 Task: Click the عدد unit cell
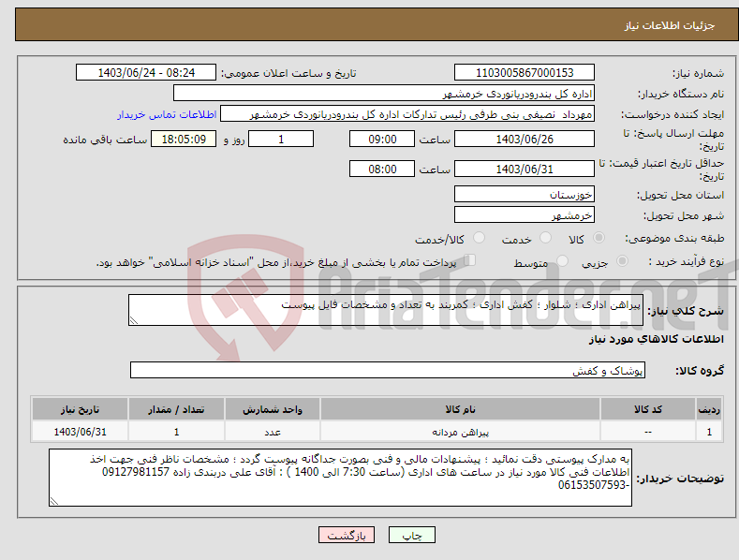click(x=273, y=432)
